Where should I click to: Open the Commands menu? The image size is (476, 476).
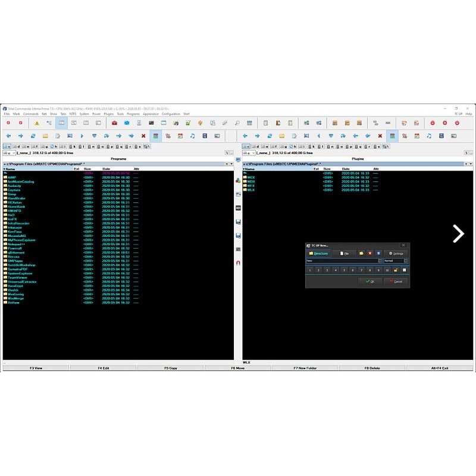31,114
